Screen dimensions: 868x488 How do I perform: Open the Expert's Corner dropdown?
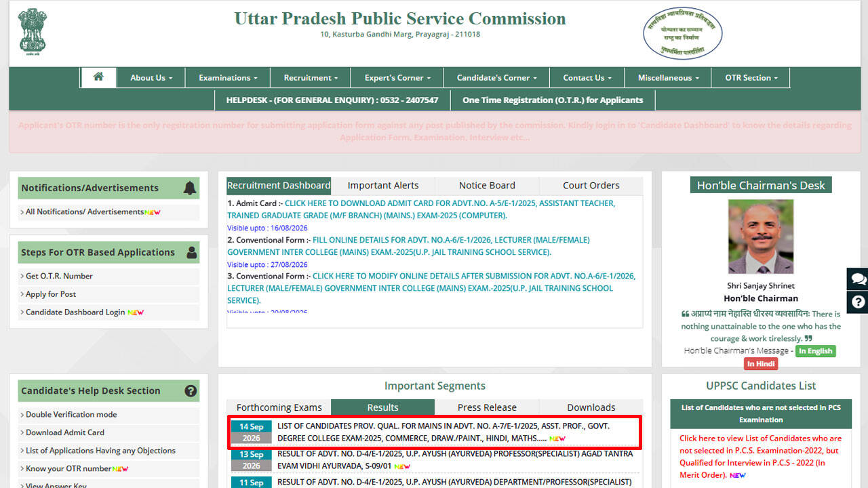pos(397,78)
